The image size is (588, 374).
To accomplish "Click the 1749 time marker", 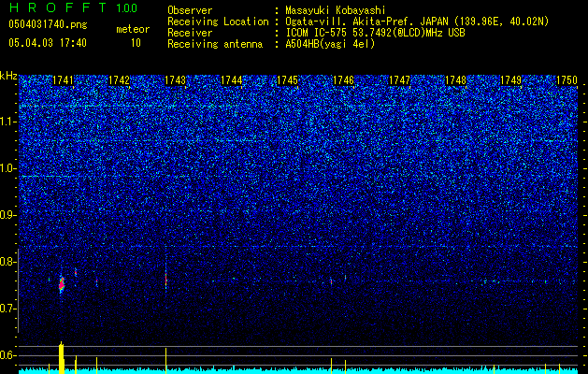I will tap(511, 80).
